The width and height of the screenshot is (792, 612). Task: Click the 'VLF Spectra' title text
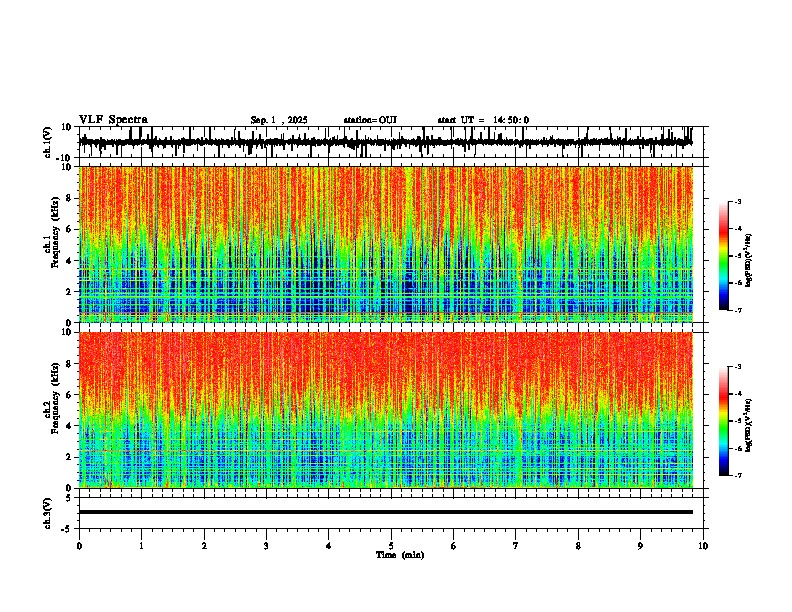[x=113, y=119]
